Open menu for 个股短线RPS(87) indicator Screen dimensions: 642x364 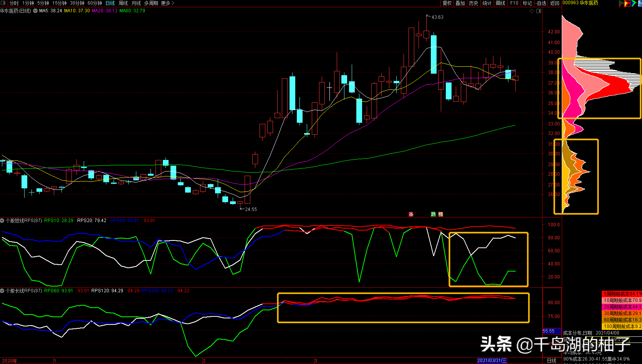click(x=2, y=221)
